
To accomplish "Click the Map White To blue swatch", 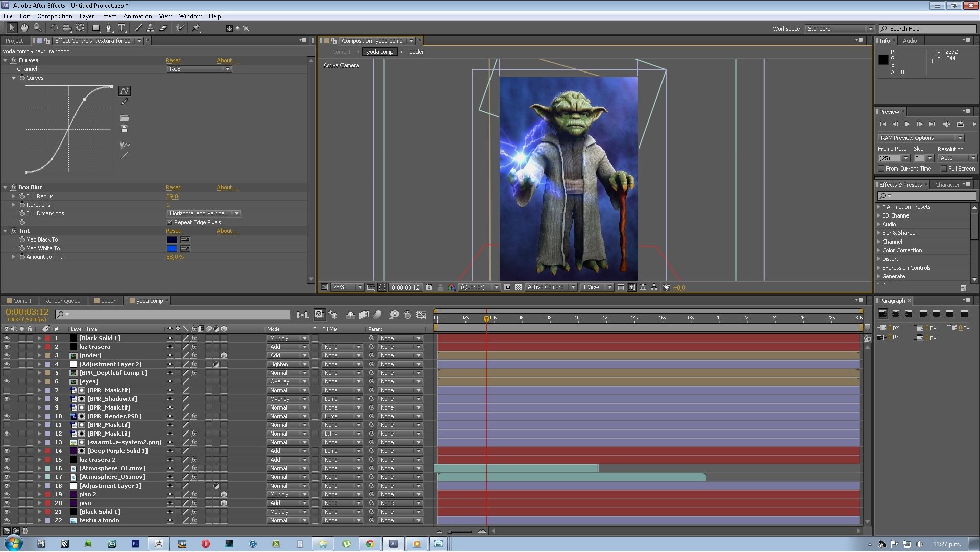I will [171, 249].
